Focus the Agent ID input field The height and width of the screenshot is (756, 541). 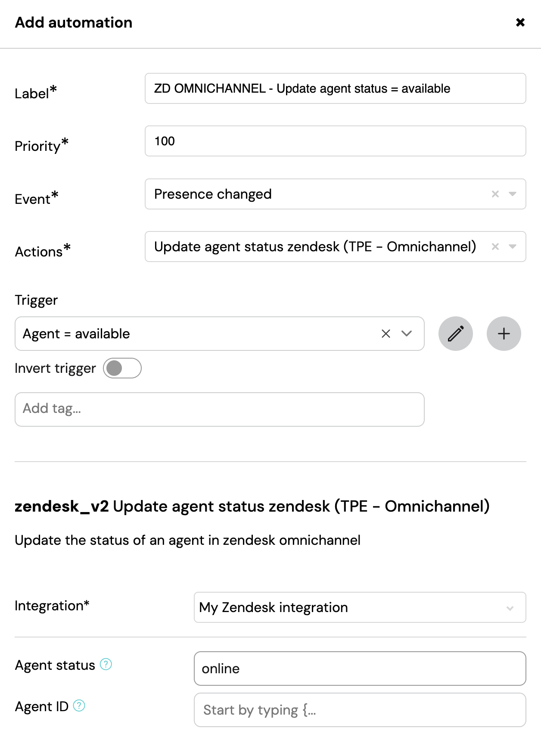[360, 710]
